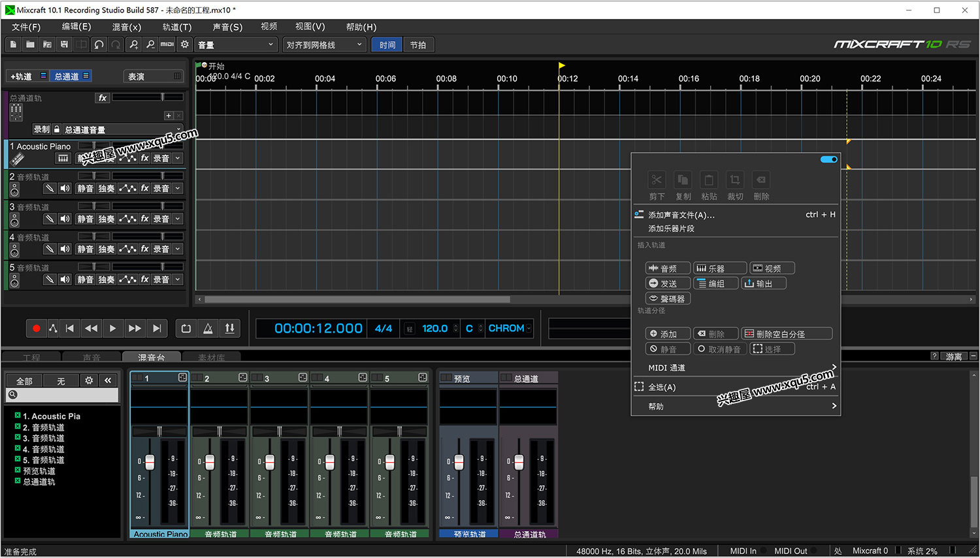The width and height of the screenshot is (980, 558).
Task: Click mixer channel 1 volume fader
Action: click(x=150, y=462)
